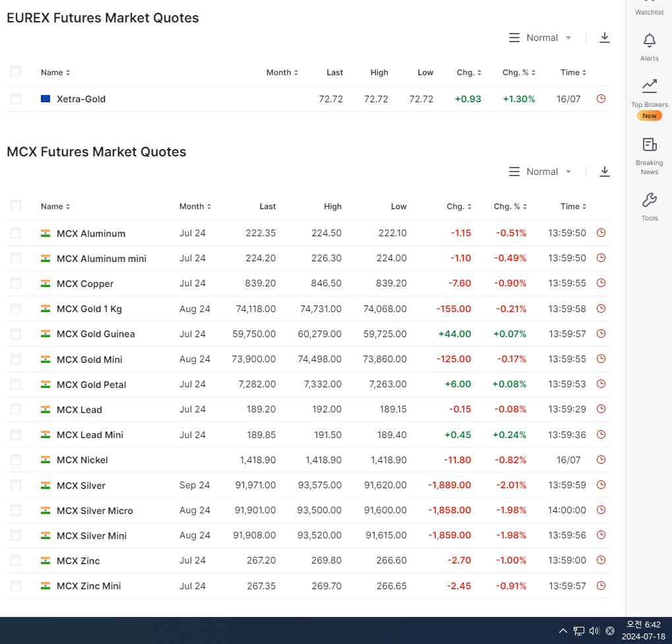Sort EUREX table by Time
Image resolution: width=672 pixels, height=644 pixels.
point(574,73)
